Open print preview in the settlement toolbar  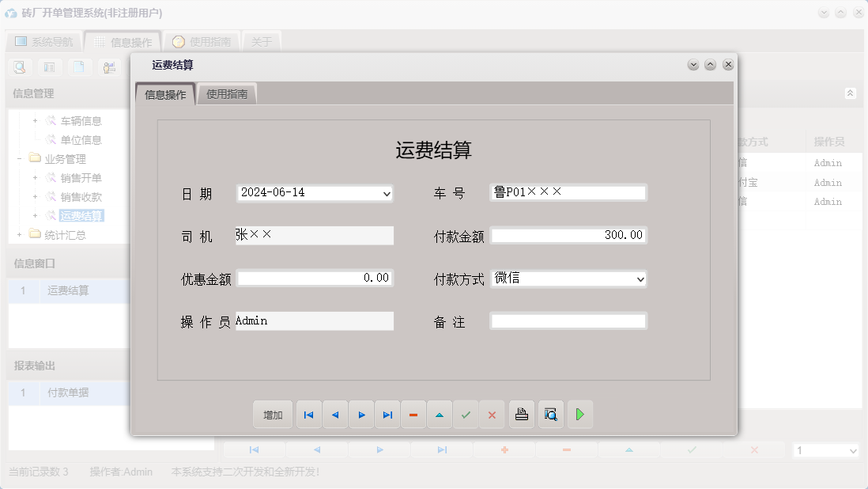[550, 414]
